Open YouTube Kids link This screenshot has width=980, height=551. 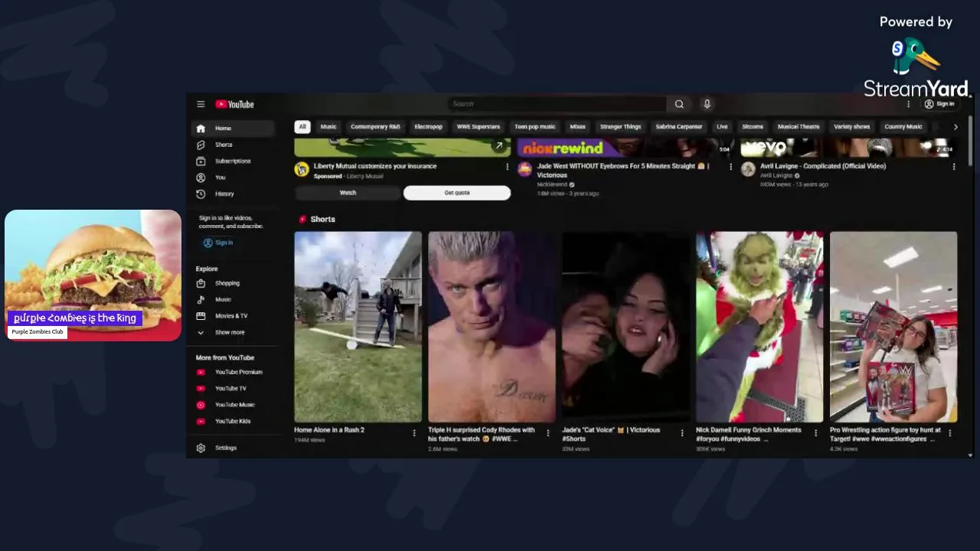coord(232,421)
